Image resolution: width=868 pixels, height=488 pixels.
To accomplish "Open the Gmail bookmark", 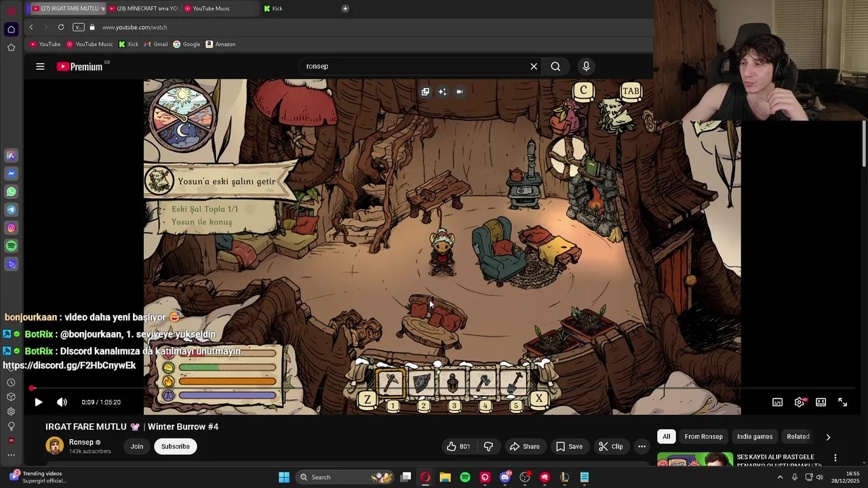I will tap(155, 44).
